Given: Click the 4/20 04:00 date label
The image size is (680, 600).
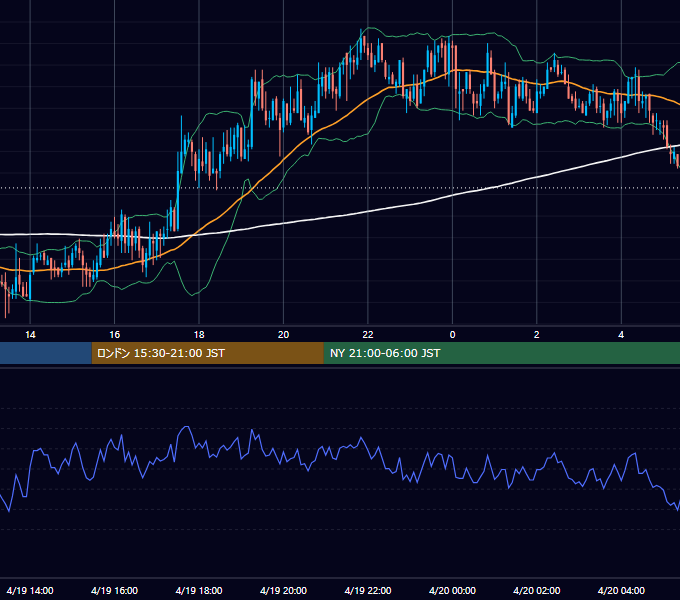Looking at the screenshot, I should (621, 590).
